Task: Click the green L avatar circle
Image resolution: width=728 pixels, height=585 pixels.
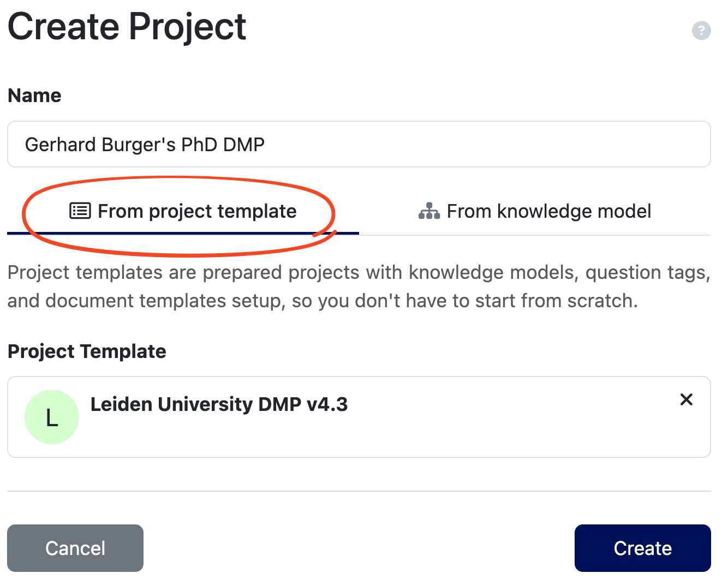Action: 52,417
